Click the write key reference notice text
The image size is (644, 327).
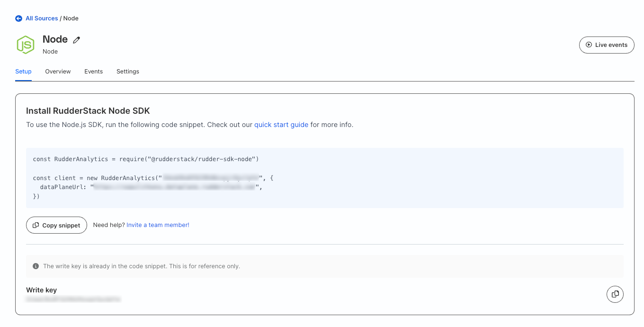(142, 266)
